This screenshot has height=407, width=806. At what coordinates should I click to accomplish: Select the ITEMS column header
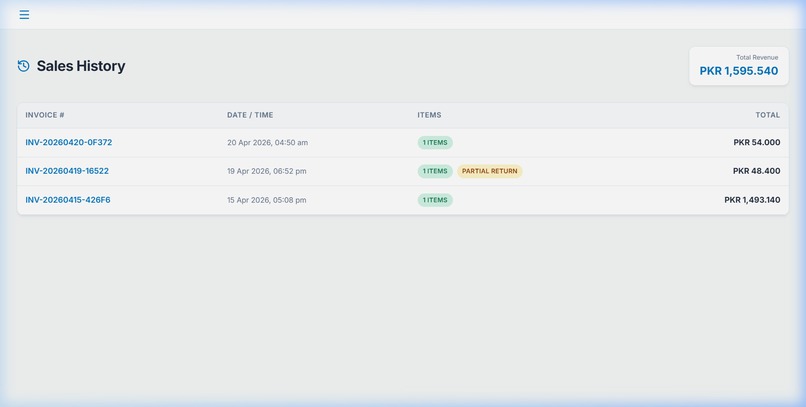429,115
